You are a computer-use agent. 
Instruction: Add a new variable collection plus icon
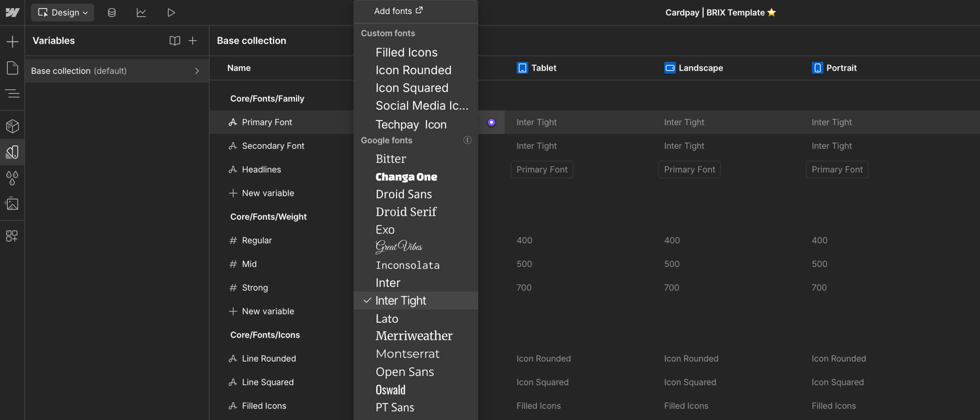(192, 41)
